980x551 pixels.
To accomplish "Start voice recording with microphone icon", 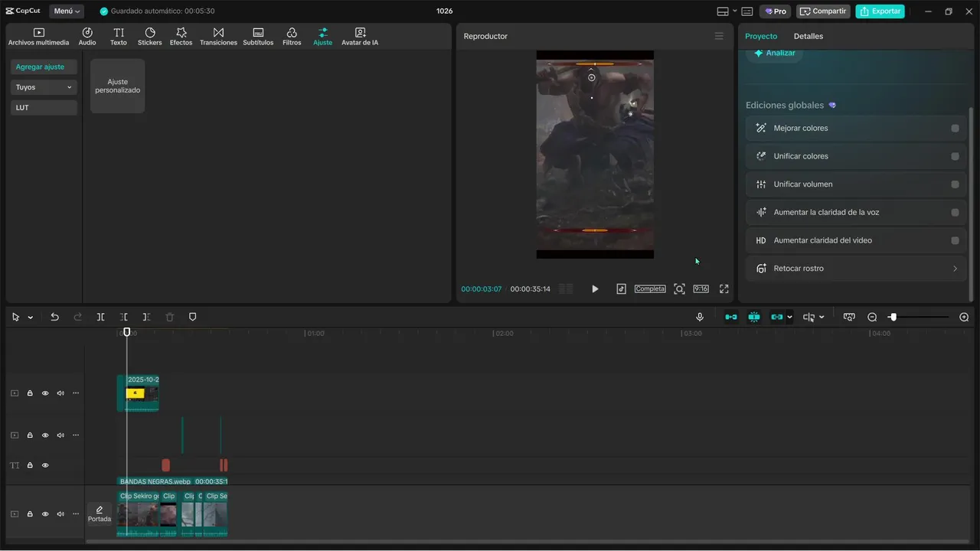I will point(700,317).
